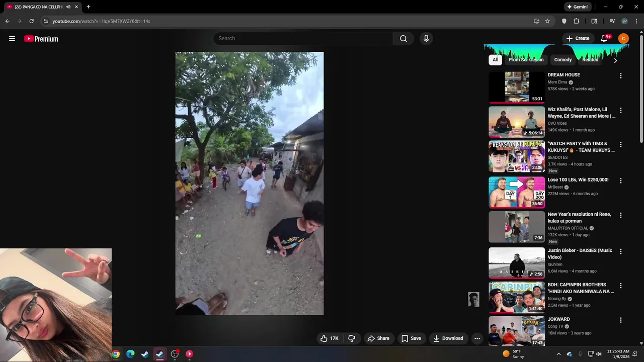The height and width of the screenshot is (362, 644).
Task: Open Google Chrome from the taskbar
Action: (x=116, y=354)
